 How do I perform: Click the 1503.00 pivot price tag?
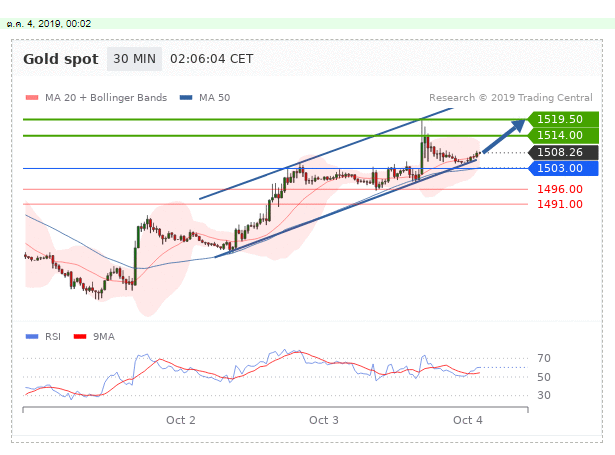pyautogui.click(x=563, y=168)
